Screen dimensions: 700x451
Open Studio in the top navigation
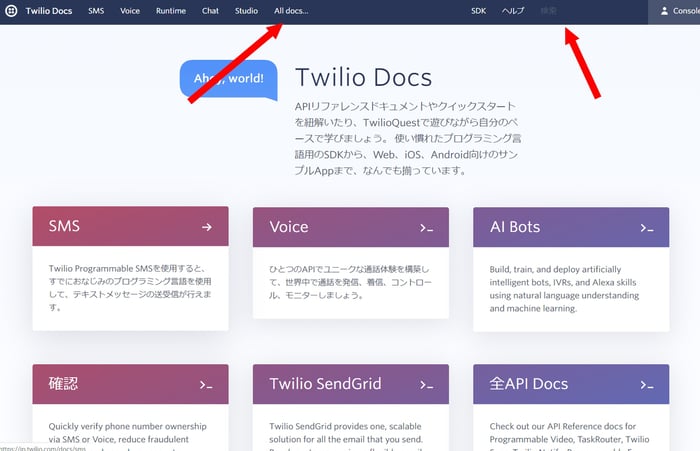pyautogui.click(x=246, y=11)
